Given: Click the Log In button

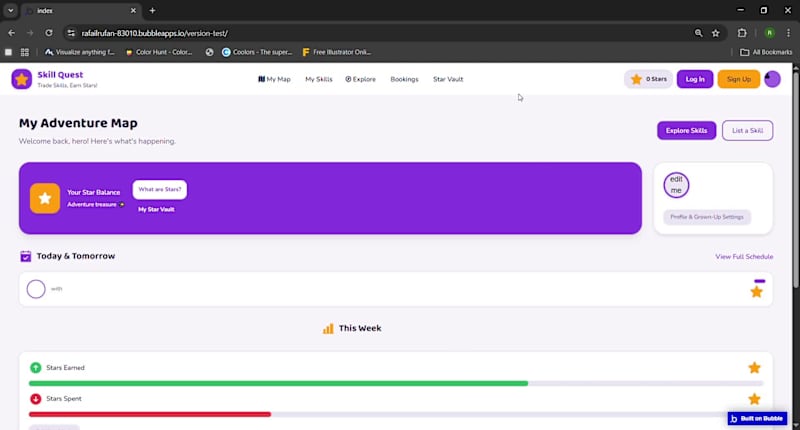Looking at the screenshot, I should (x=695, y=79).
